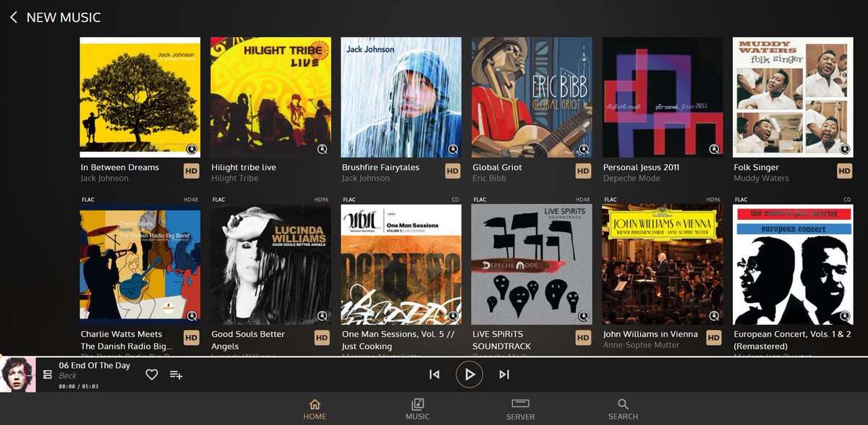Switch to the SEARCH tab

(623, 409)
